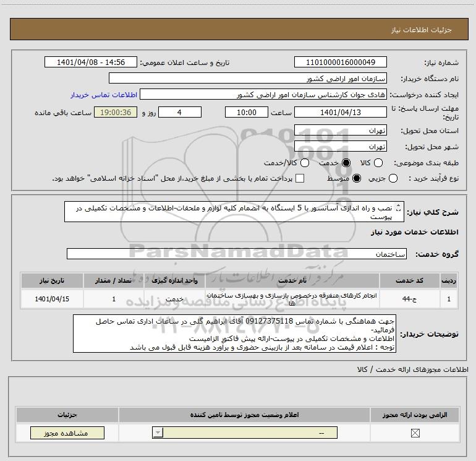The width and height of the screenshot is (476, 461).
Task: Click the scroll spinner arrows in description box
Action: (399, 208)
